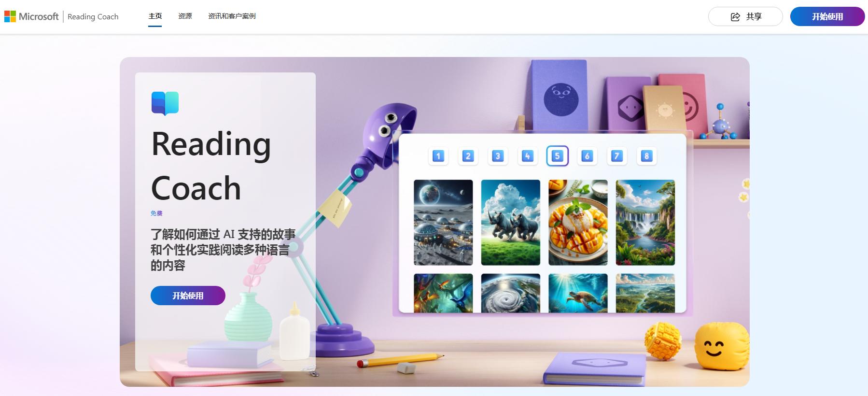This screenshot has height=396, width=868.
Task: Click the Reading Coach book icon above the title
Action: (165, 103)
